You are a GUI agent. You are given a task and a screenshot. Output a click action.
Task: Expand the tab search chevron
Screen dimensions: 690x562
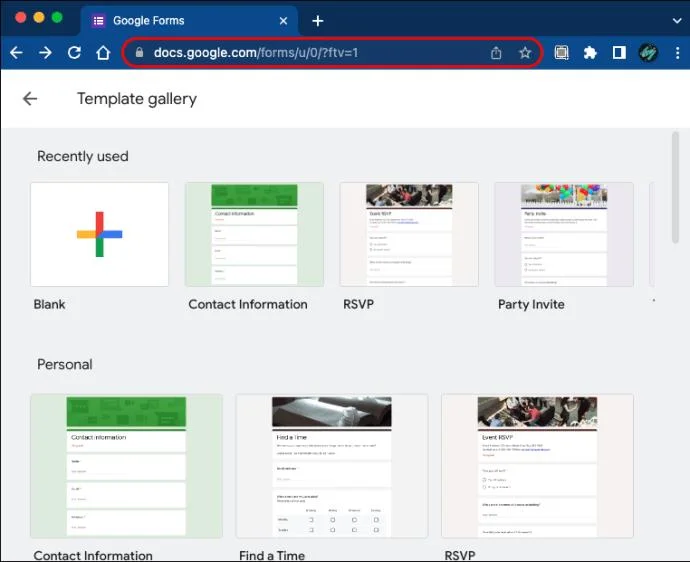[677, 21]
